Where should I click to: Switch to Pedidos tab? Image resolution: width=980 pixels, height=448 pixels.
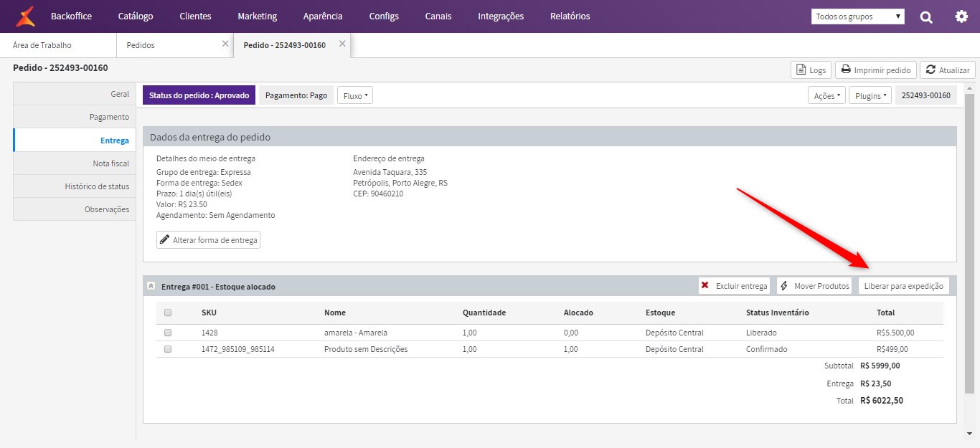[x=174, y=45]
